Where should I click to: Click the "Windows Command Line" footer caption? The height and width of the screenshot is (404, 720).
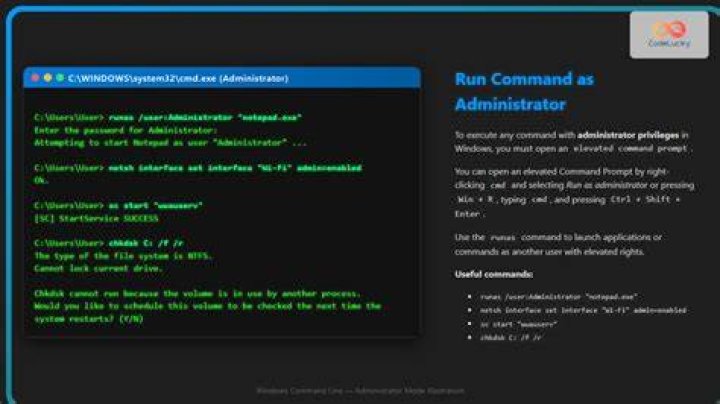coord(360,391)
